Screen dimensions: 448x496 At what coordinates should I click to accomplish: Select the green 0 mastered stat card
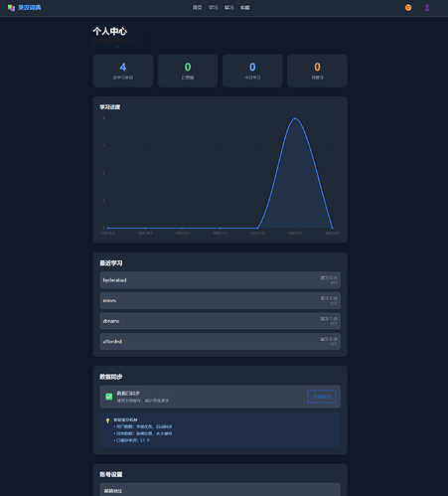188,71
